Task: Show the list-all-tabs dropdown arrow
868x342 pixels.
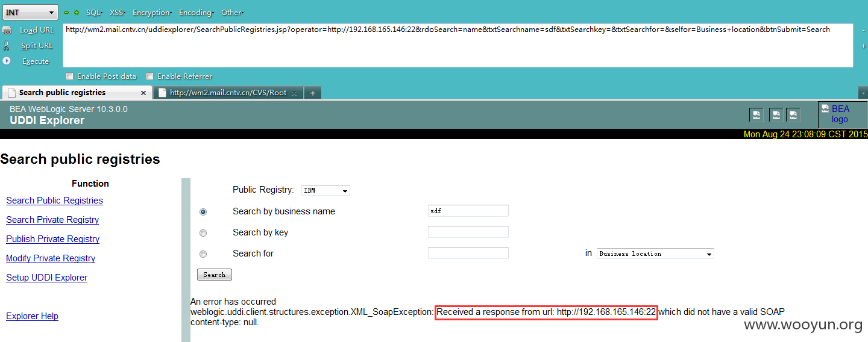Action: pyautogui.click(x=863, y=93)
